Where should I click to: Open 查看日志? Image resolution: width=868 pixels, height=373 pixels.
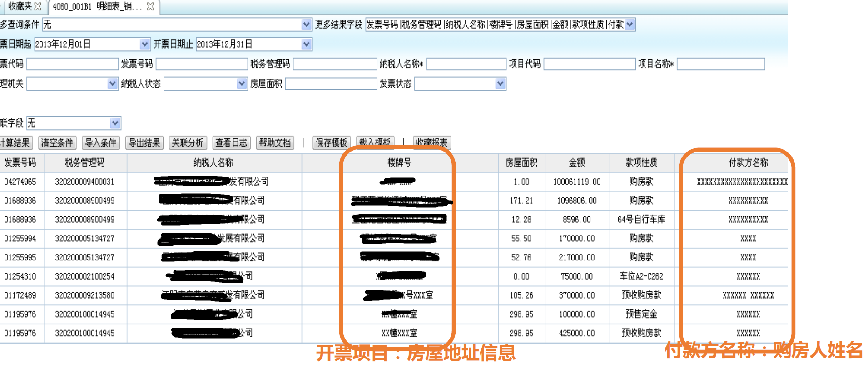[x=232, y=143]
